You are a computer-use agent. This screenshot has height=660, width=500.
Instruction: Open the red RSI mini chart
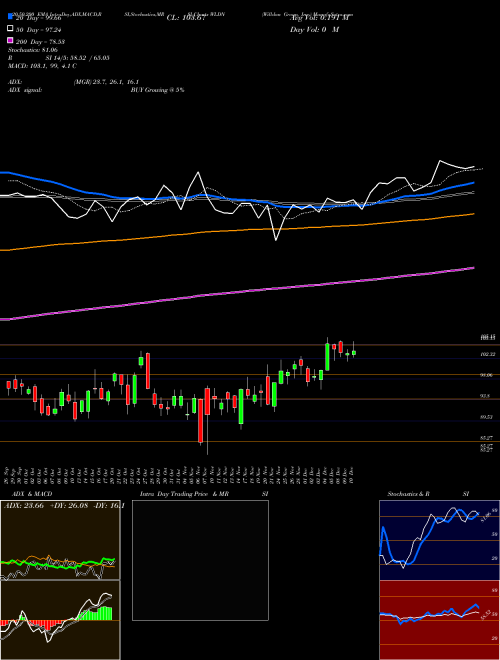coord(439,620)
